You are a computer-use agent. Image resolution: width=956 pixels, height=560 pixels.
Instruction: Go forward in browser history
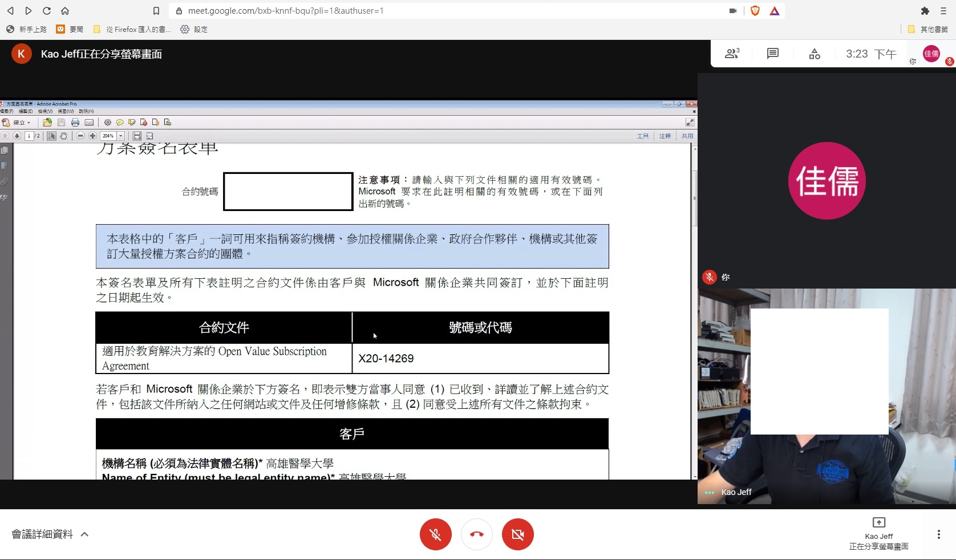tap(29, 11)
